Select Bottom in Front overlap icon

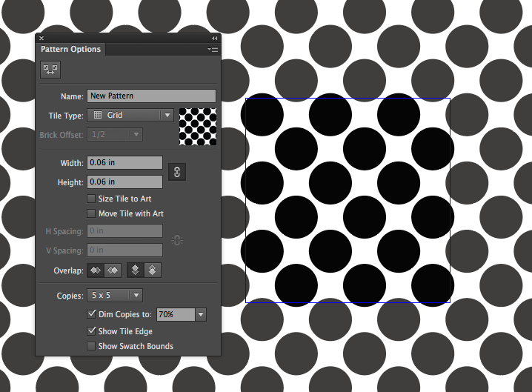click(x=153, y=270)
